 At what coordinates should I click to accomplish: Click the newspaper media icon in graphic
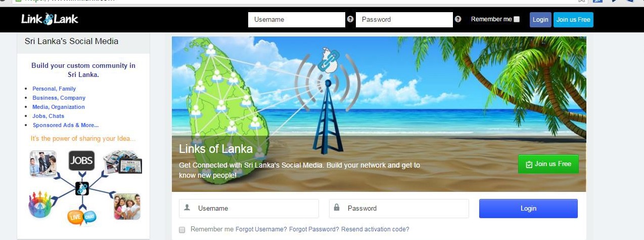point(122,162)
